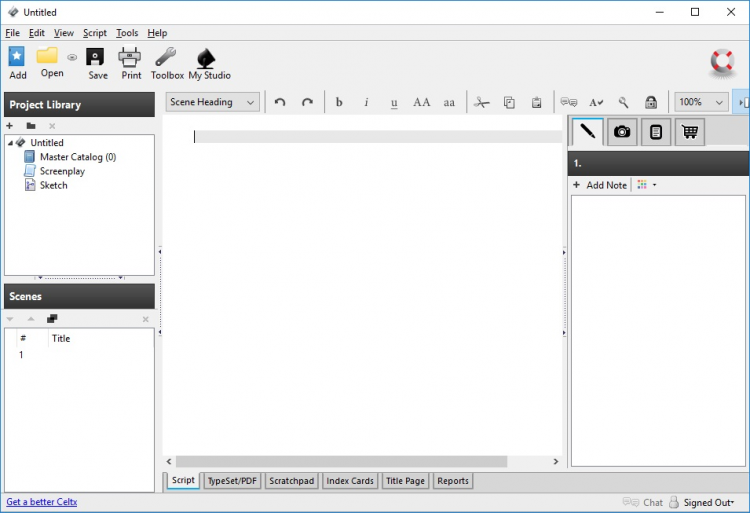Select the camera media tab icon
Screen dimensions: 750x513
pyautogui.click(x=622, y=132)
